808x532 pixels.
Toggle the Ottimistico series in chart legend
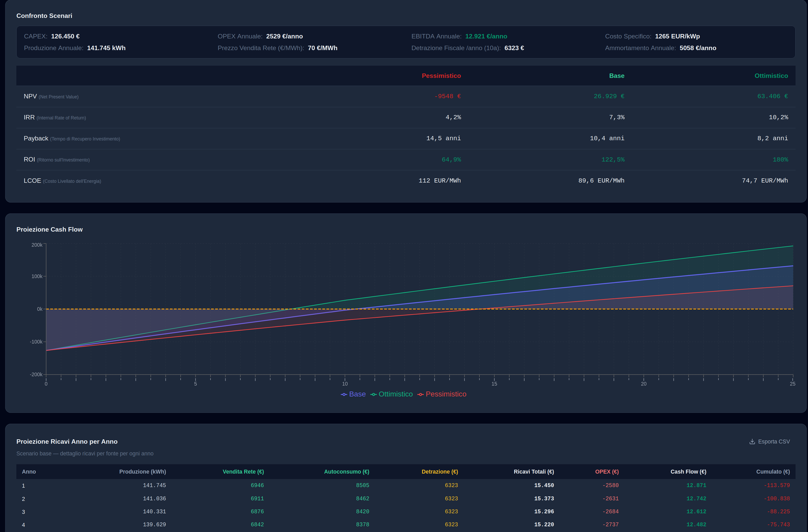pyautogui.click(x=396, y=394)
